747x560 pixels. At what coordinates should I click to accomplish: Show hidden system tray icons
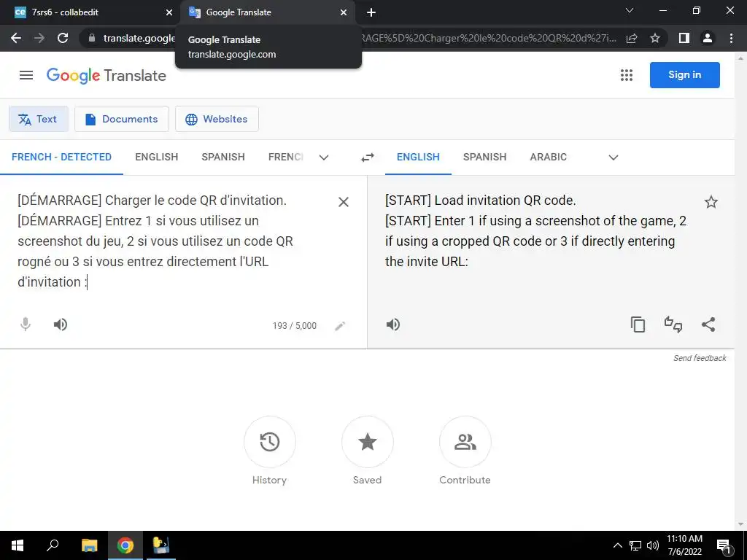617,545
